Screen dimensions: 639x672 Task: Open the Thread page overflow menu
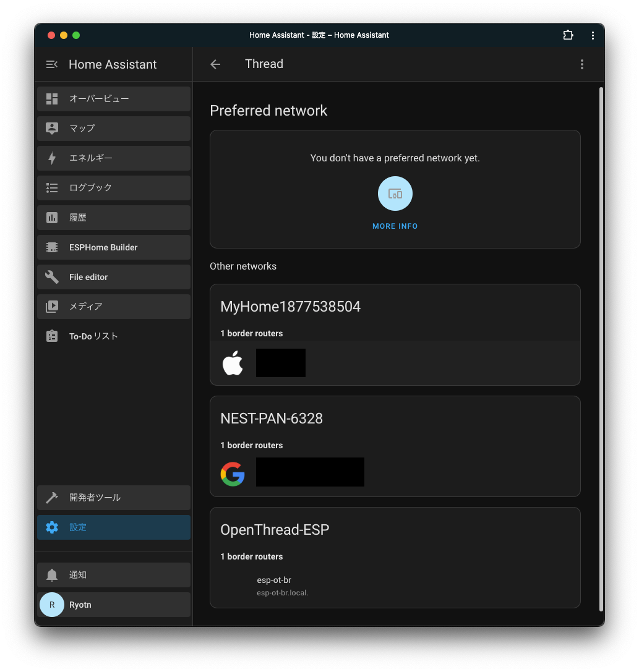tap(582, 64)
